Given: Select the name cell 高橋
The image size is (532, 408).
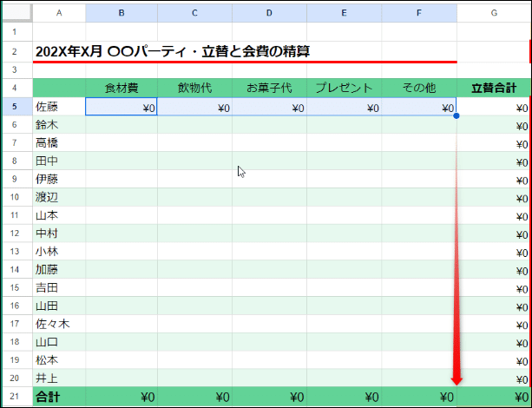Looking at the screenshot, I should [x=59, y=142].
